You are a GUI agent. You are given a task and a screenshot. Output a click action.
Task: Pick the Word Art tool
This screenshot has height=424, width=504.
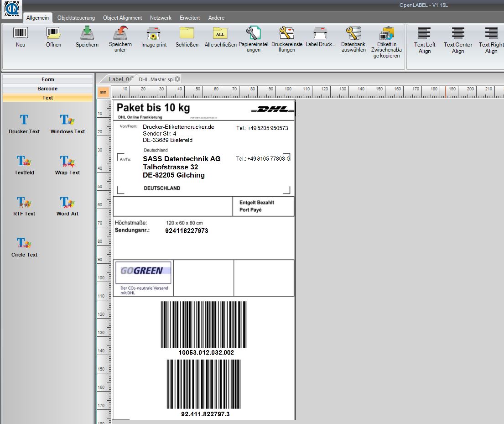pyautogui.click(x=67, y=206)
